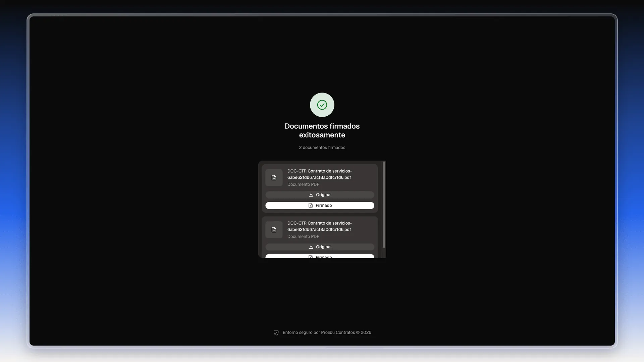
Task: Click the second document's file name
Action: (x=320, y=226)
